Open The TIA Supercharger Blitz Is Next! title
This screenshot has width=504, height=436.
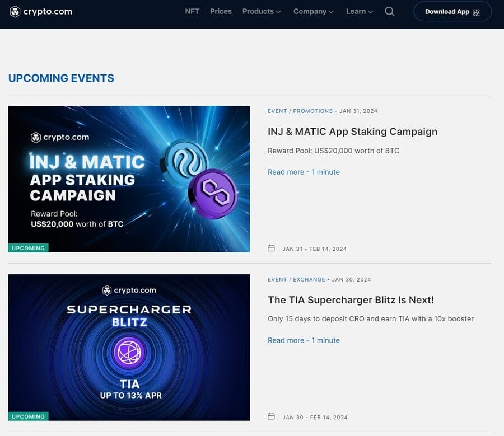(351, 300)
